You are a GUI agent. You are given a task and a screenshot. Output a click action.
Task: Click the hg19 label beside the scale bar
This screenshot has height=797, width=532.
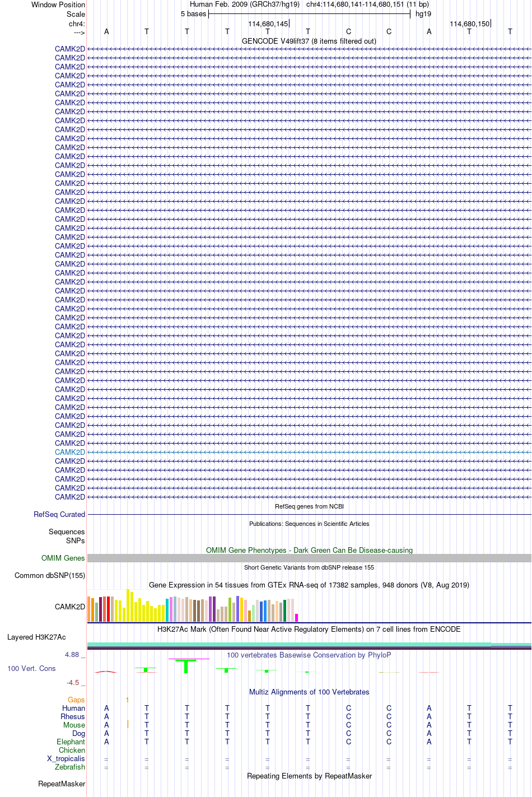tap(423, 14)
